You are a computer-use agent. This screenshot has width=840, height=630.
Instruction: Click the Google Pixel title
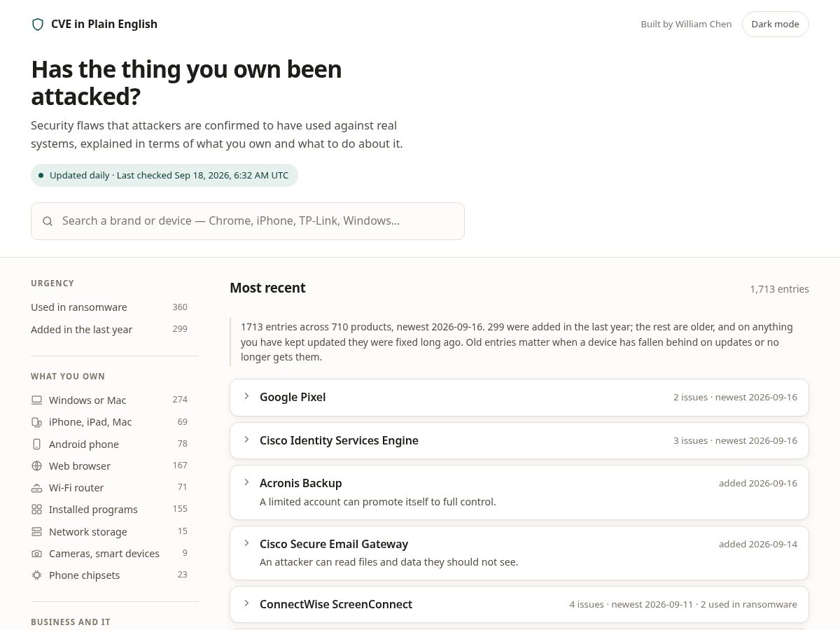(293, 398)
